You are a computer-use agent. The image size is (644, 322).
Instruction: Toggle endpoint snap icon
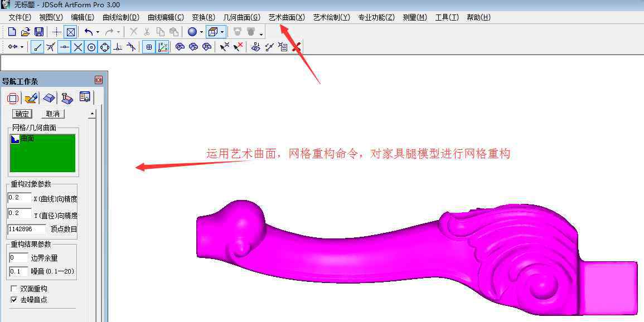click(37, 47)
